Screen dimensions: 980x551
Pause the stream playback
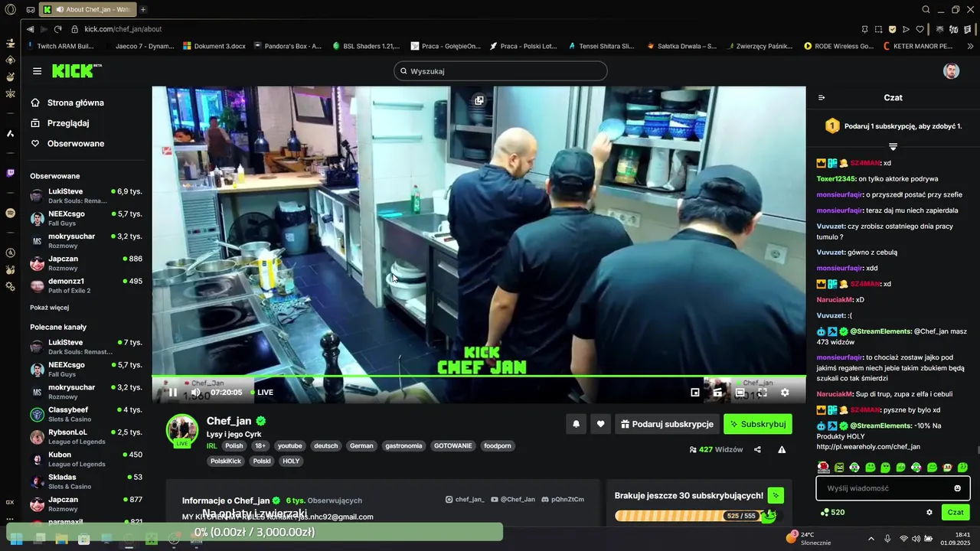click(x=173, y=393)
